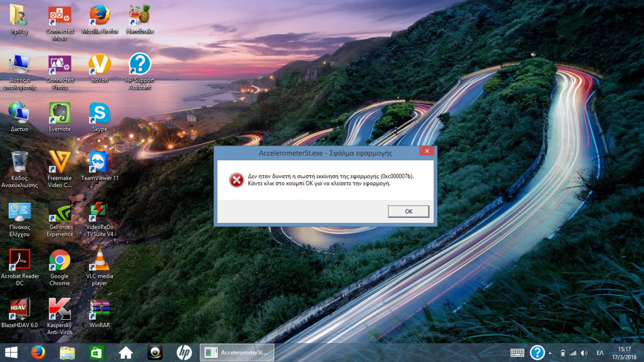Open the Windows Store taskbar icon
644x362 pixels.
pos(96,352)
